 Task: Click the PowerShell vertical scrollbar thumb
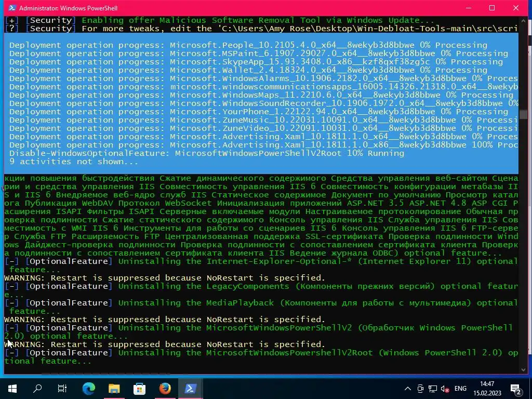point(523,115)
